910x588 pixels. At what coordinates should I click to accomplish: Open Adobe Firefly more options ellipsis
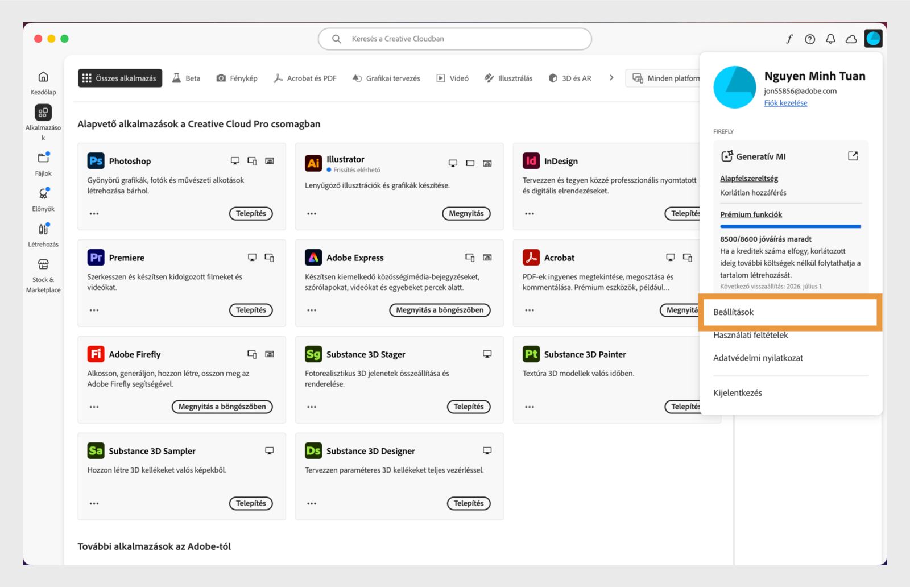(94, 407)
